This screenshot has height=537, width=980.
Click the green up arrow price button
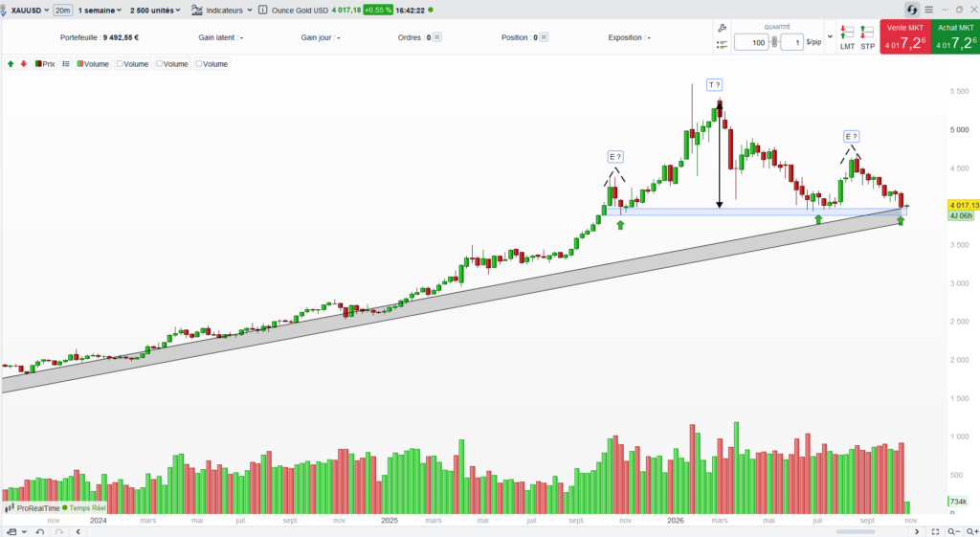pyautogui.click(x=11, y=64)
